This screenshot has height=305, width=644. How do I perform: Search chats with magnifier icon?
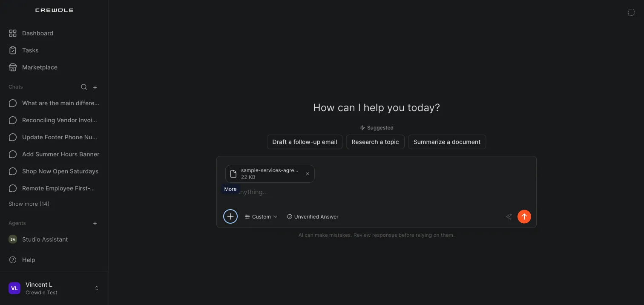pyautogui.click(x=84, y=87)
